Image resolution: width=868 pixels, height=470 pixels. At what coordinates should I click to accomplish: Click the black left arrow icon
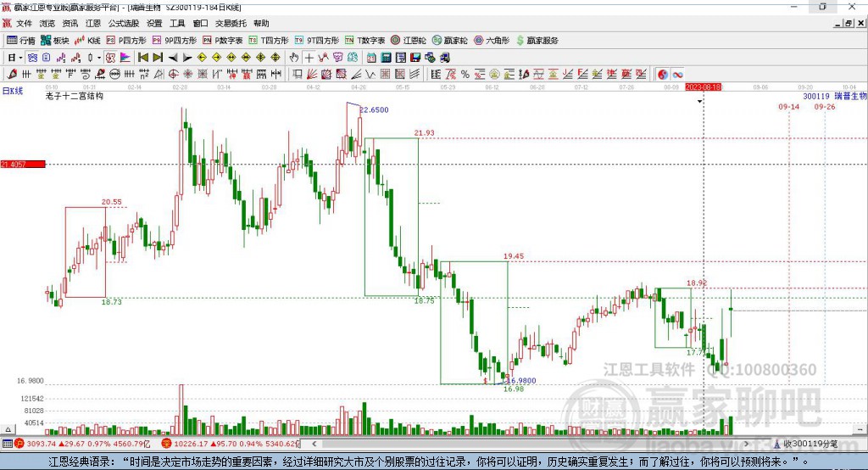[x=173, y=58]
